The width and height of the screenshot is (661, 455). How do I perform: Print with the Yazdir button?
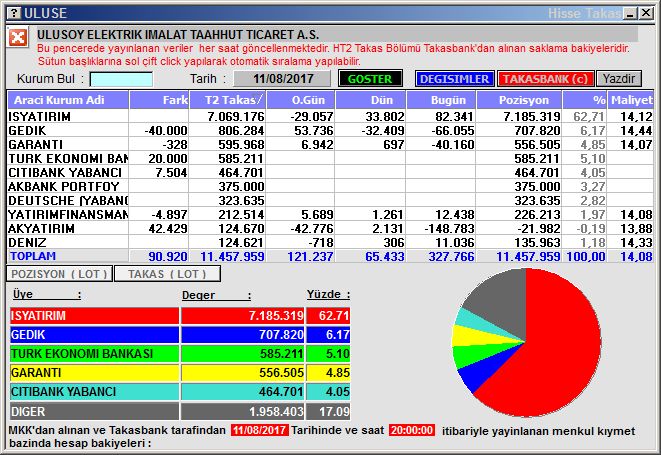point(619,79)
